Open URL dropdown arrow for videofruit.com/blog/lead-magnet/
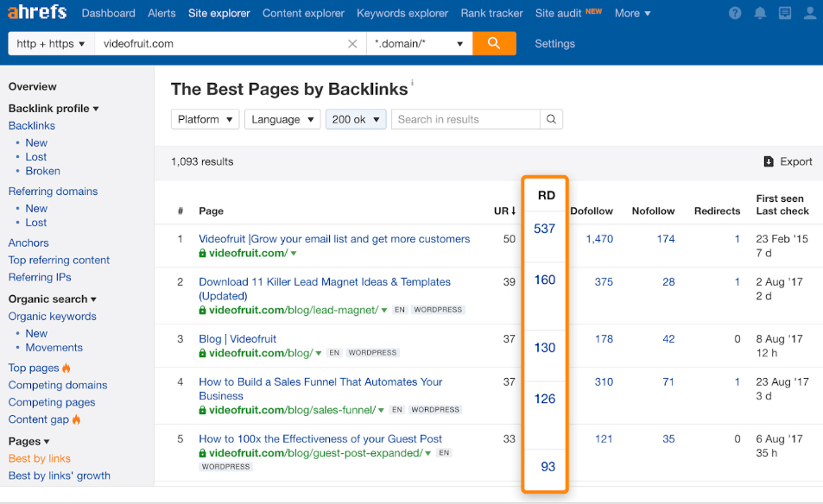 pyautogui.click(x=384, y=310)
